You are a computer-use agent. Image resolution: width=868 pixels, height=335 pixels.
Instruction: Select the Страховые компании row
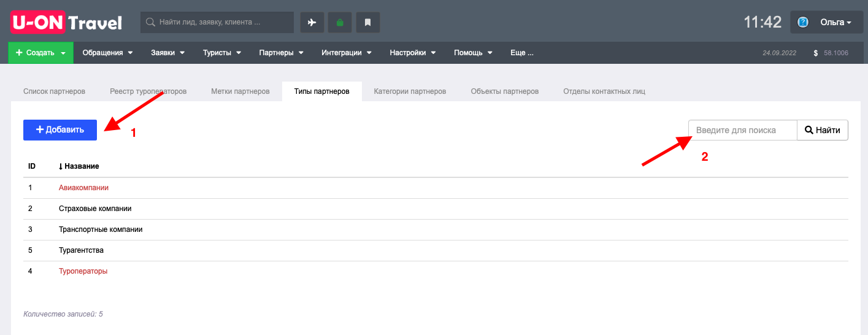(436, 209)
